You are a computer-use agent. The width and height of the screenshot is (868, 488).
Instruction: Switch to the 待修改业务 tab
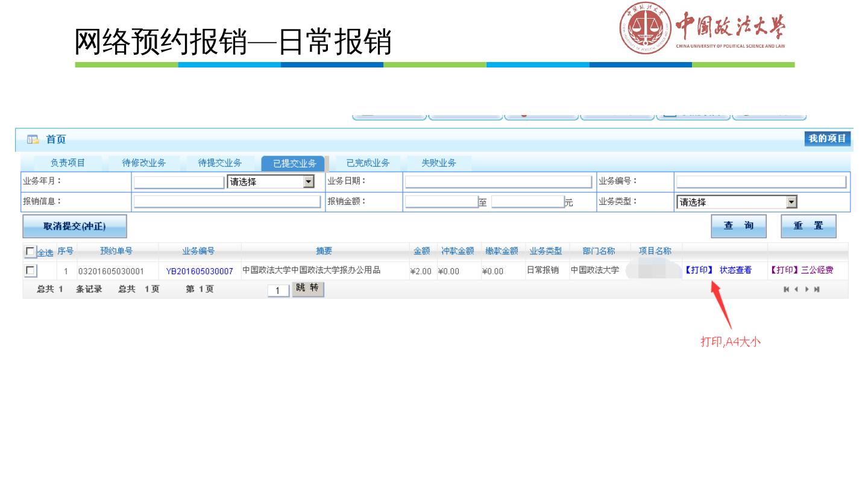pos(144,163)
